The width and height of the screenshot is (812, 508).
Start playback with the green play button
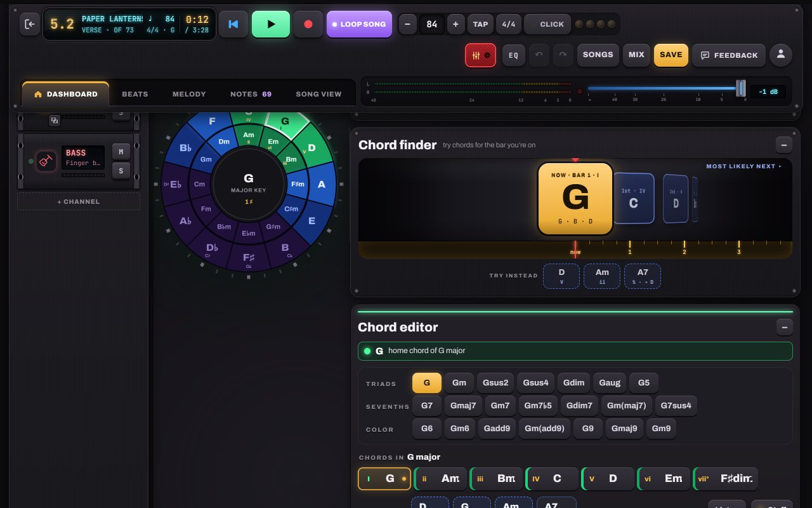pyautogui.click(x=271, y=24)
